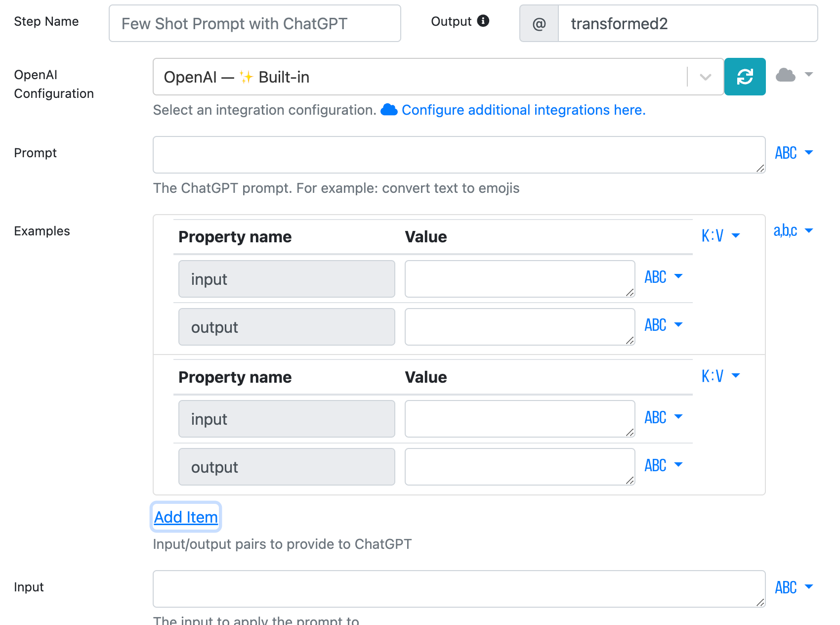
Task: Click the Add Item link
Action: point(186,517)
